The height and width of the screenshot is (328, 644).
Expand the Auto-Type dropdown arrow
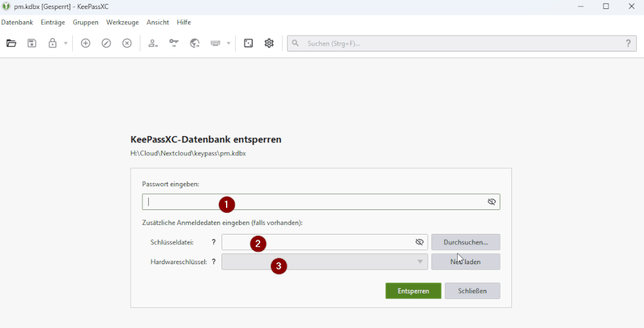pyautogui.click(x=229, y=43)
